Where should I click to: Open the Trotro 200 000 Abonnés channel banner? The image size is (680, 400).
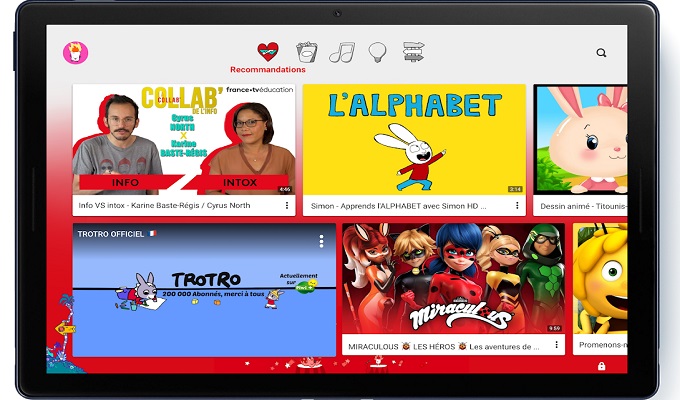click(204, 290)
